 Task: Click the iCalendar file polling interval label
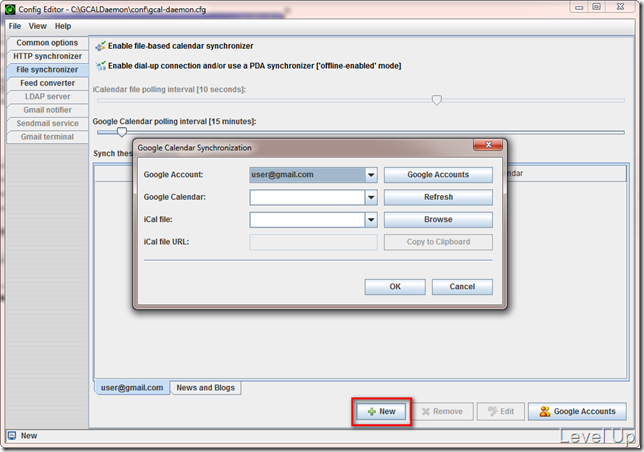169,89
